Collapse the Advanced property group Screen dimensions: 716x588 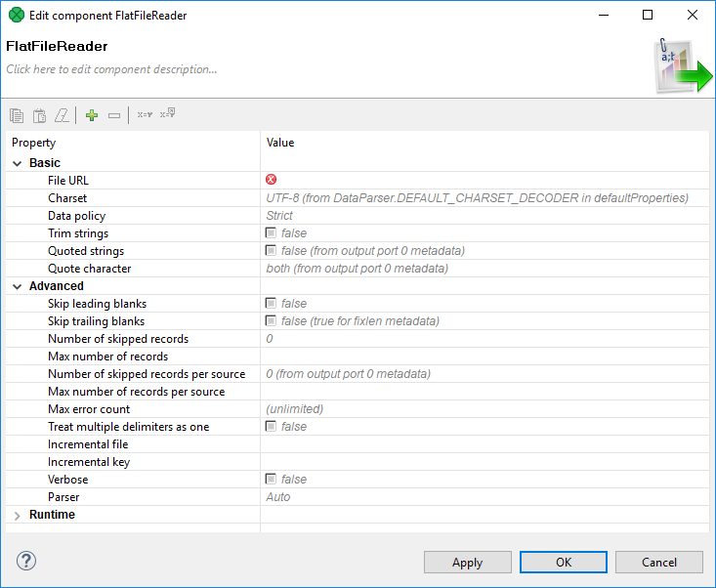[x=18, y=286]
